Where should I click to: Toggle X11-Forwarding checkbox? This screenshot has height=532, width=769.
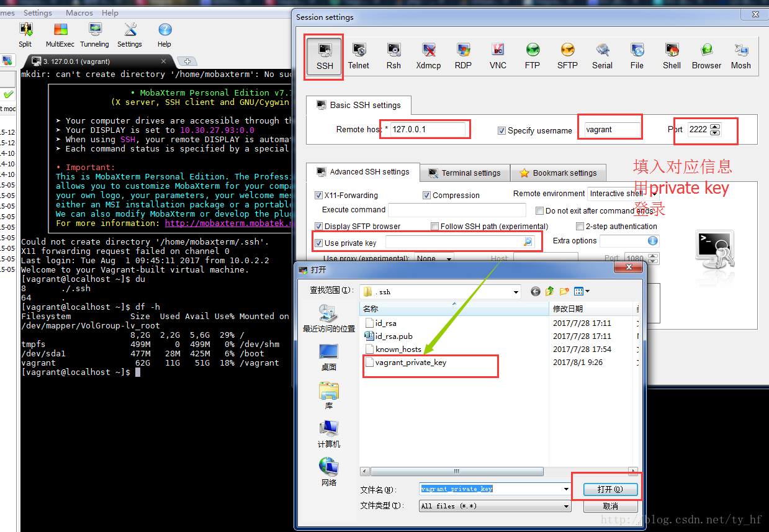click(319, 195)
